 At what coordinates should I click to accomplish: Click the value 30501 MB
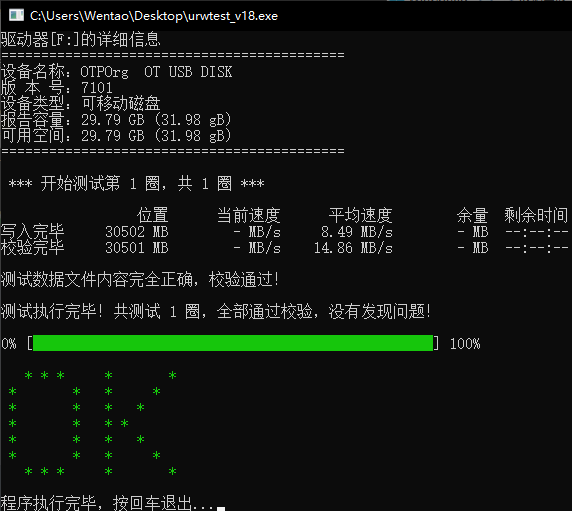pos(137,248)
